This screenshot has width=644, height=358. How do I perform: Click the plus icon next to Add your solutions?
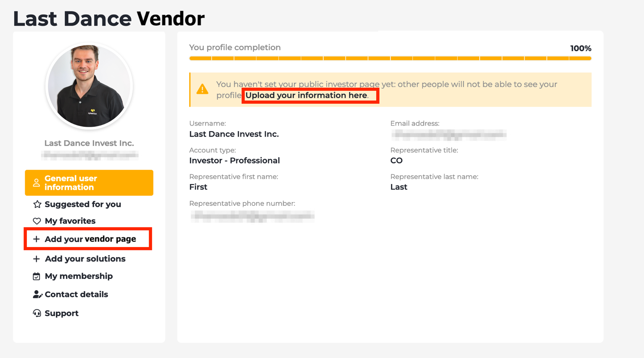[x=37, y=259]
